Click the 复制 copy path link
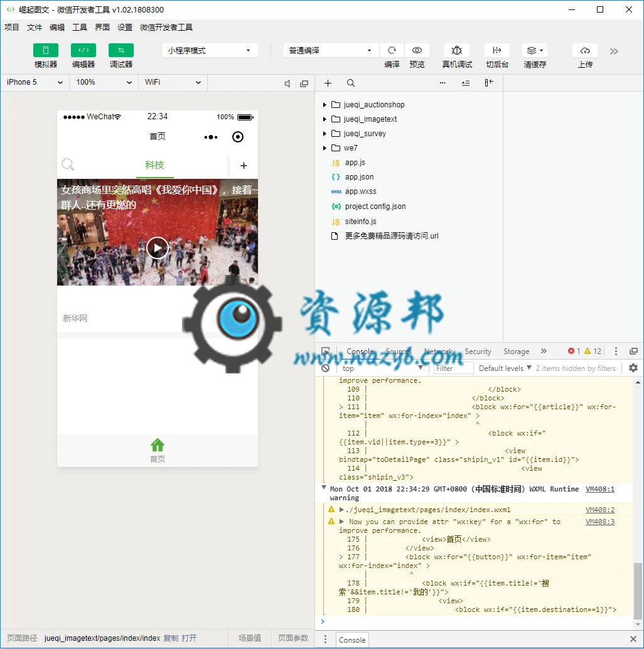Image resolution: width=644 pixels, height=649 pixels. click(x=171, y=638)
